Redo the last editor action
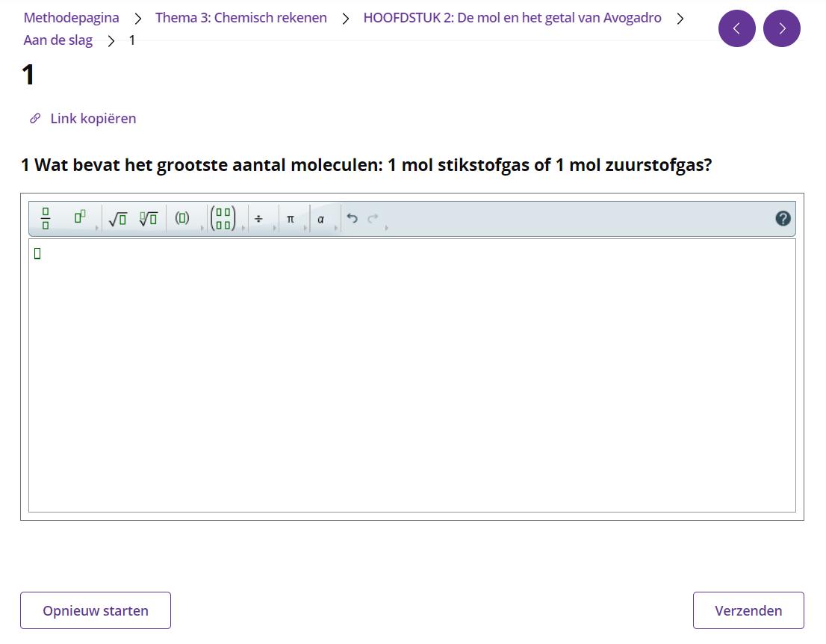 coord(373,218)
